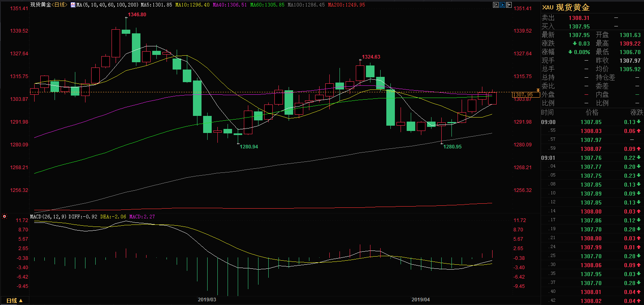
Task: Click the <日线> period label in chart title
Action: pyautogui.click(x=59, y=5)
